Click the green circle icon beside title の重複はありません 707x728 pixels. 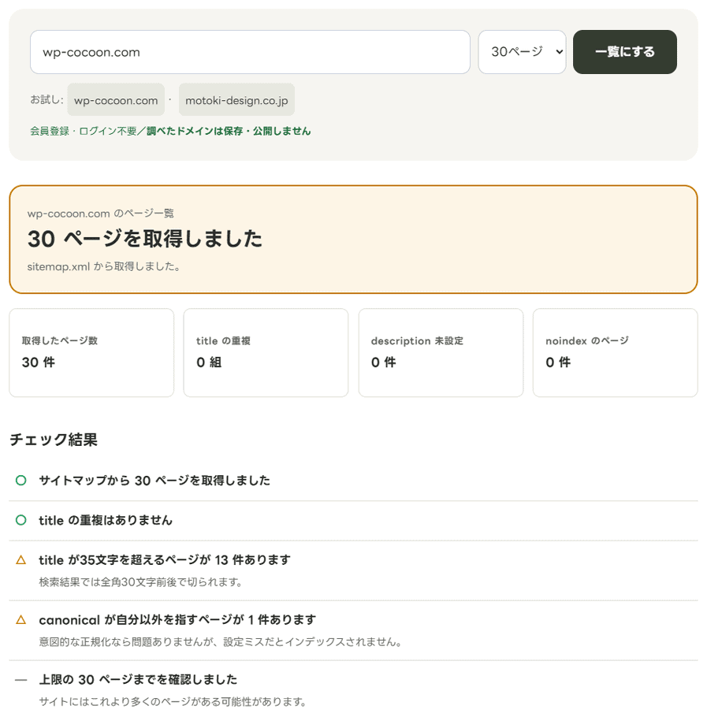click(21, 520)
